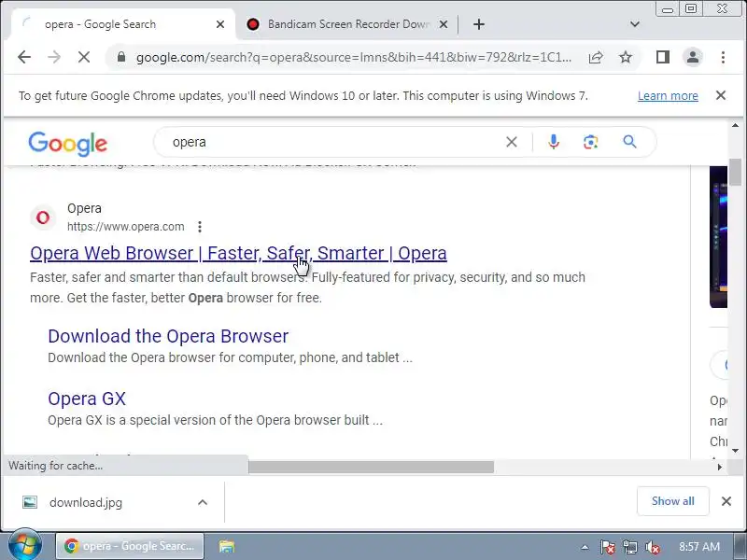747x560 pixels.
Task: Click vertical scrollbar up arrow
Action: [735, 126]
